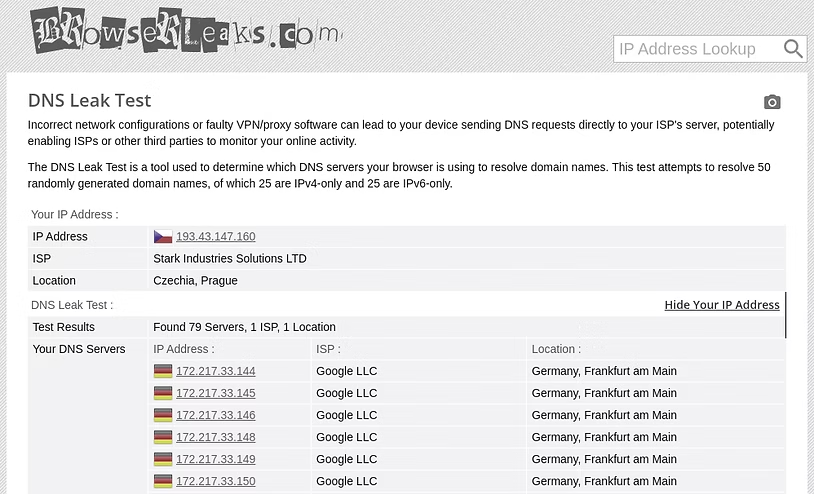814x494 pixels.
Task: Click Google LLC in the 172.217.33.150 row
Action: [347, 481]
